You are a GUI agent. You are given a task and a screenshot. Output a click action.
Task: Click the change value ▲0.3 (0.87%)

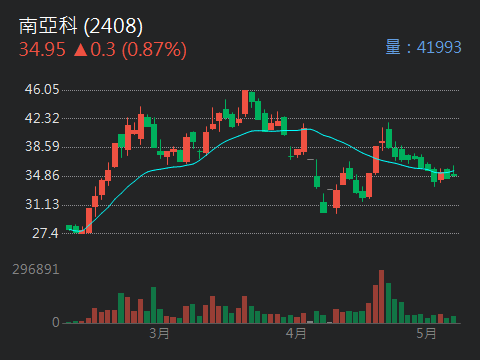(x=130, y=50)
